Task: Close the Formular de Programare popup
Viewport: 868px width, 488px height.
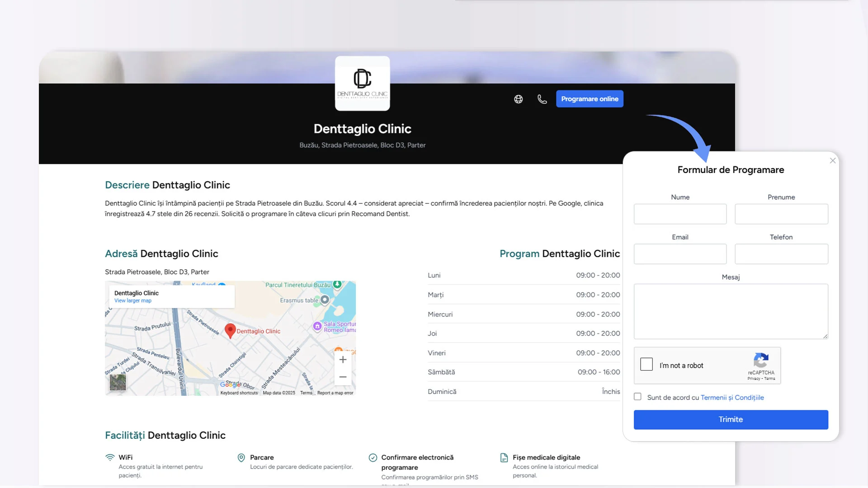Action: tap(833, 161)
